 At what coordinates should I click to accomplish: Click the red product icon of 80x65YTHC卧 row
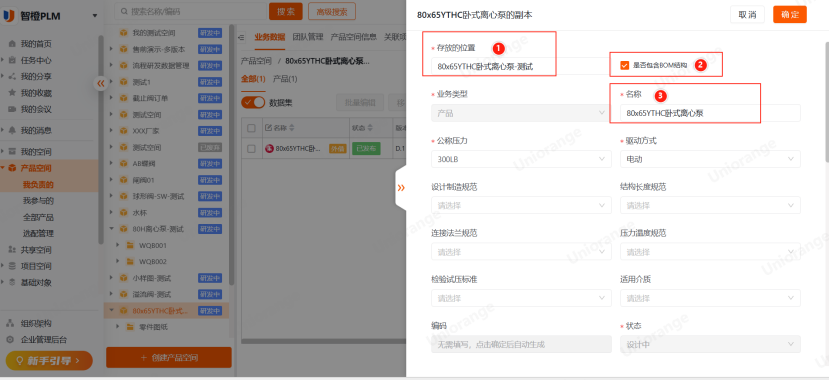(269, 149)
